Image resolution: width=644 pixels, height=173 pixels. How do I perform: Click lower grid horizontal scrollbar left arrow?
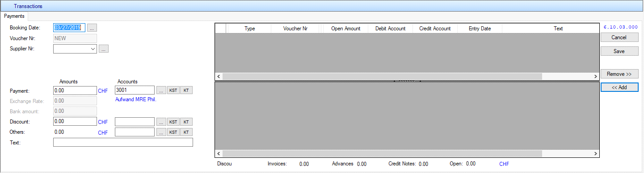click(x=219, y=153)
